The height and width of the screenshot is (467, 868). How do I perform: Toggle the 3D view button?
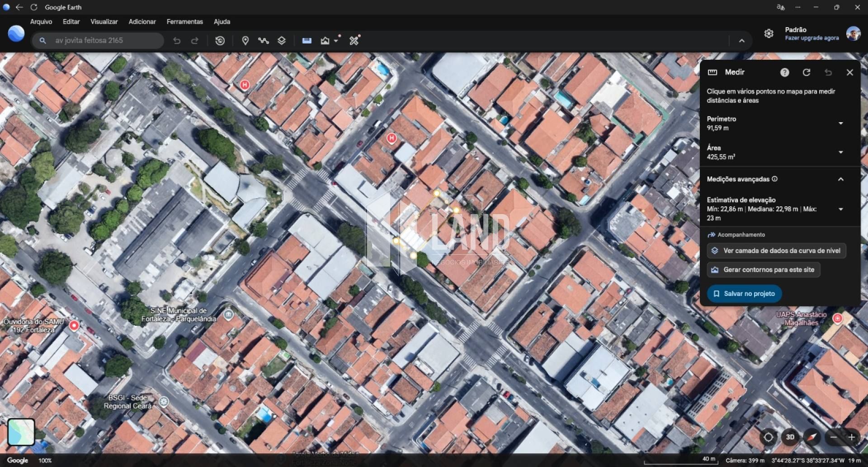[790, 437]
